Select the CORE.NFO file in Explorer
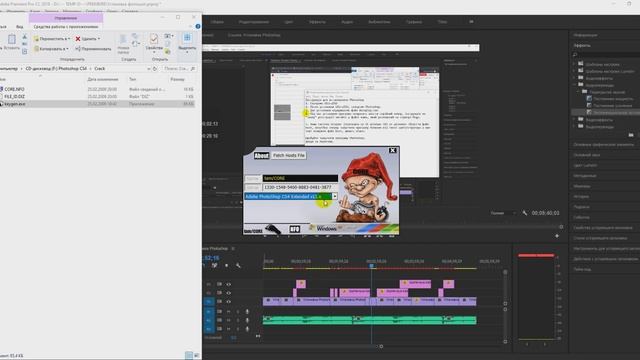 [14, 89]
